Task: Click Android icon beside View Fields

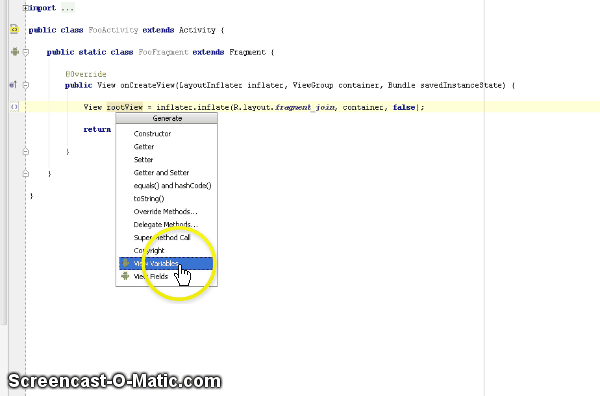Action: (x=125, y=276)
